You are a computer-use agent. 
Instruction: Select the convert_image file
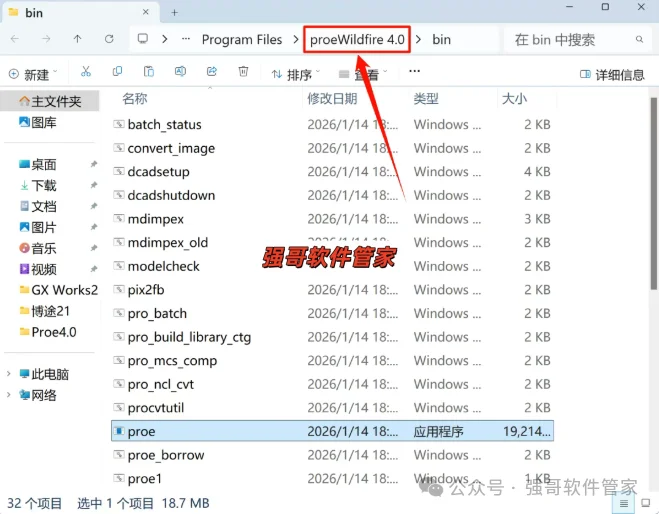click(332, 148)
